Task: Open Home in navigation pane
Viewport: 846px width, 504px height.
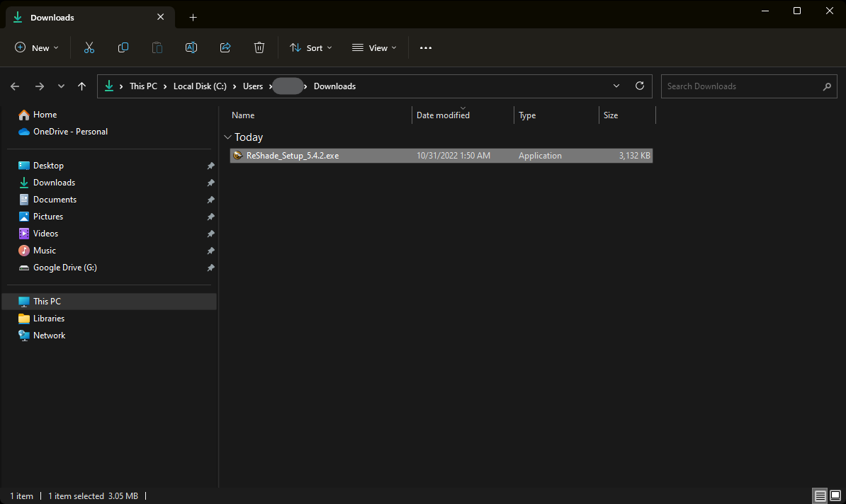Action: [45, 115]
